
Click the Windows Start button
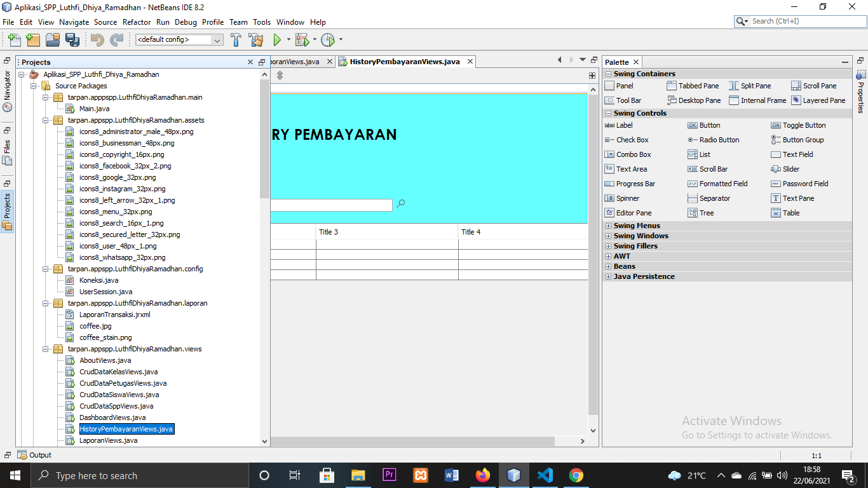click(14, 475)
